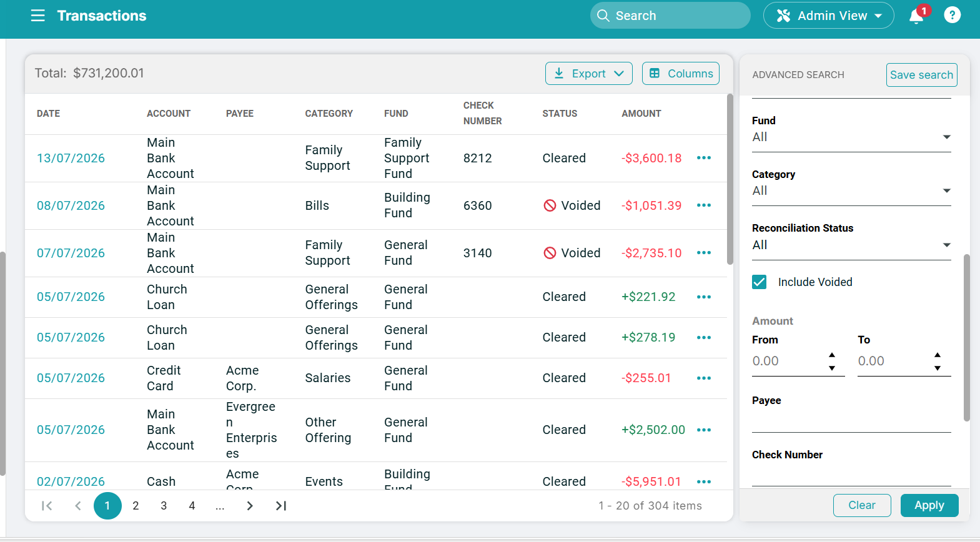Apply the advanced search filters
This screenshot has height=542, width=980.
[929, 505]
